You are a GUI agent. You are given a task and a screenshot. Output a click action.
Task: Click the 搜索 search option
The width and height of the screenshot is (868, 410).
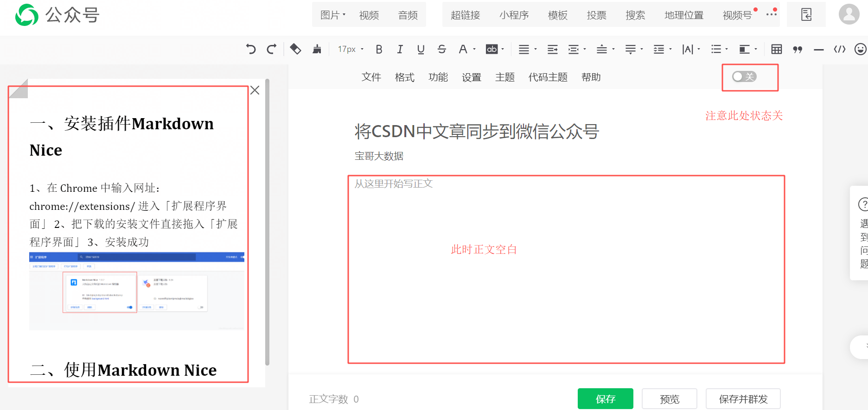pos(635,15)
